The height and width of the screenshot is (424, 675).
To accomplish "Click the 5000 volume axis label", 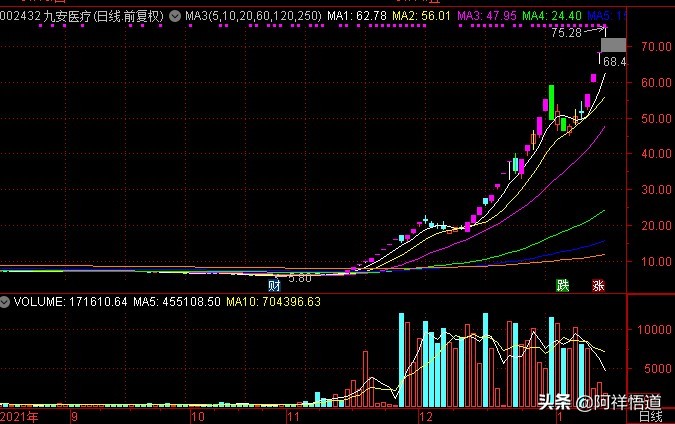I will pyautogui.click(x=658, y=369).
